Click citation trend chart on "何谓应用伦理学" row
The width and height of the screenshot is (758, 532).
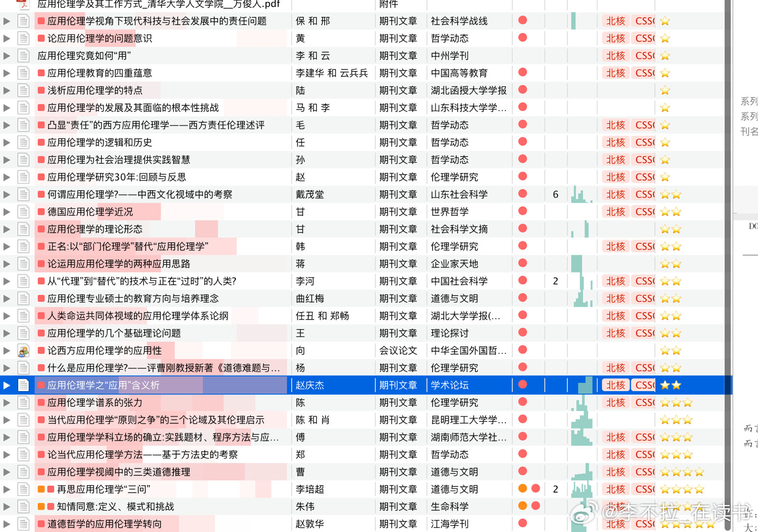(581, 195)
